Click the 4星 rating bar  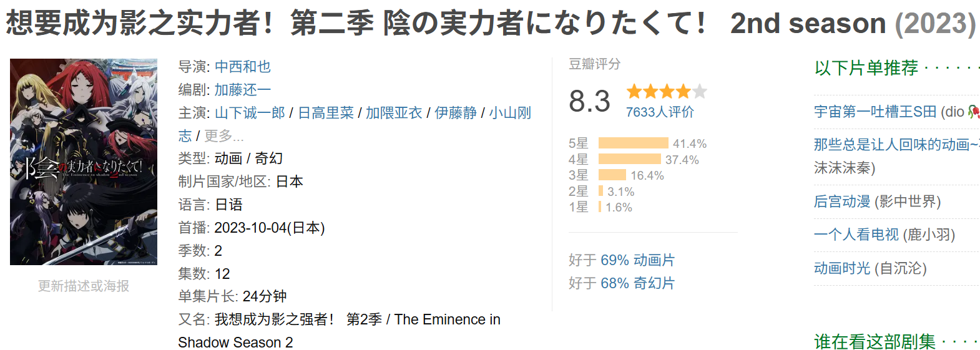(x=629, y=160)
